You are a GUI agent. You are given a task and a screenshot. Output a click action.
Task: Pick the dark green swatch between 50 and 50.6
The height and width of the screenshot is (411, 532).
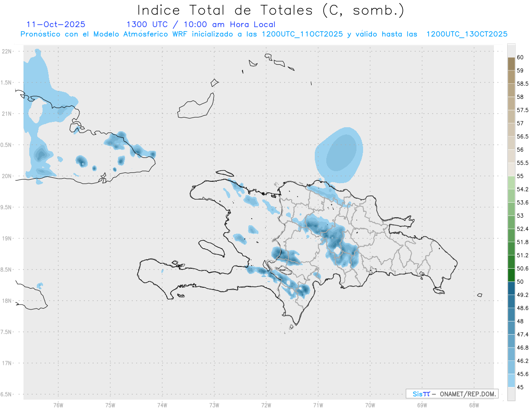click(511, 275)
